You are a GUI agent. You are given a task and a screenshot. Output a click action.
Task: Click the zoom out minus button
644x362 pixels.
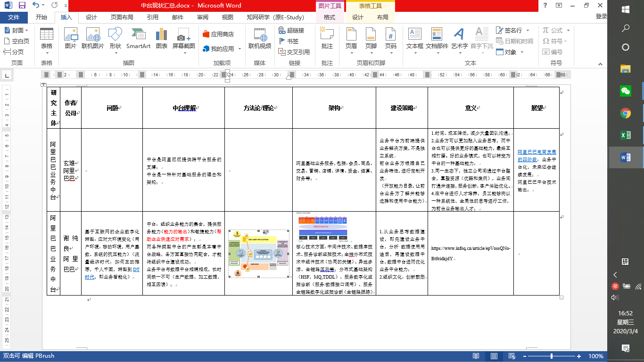click(x=524, y=356)
